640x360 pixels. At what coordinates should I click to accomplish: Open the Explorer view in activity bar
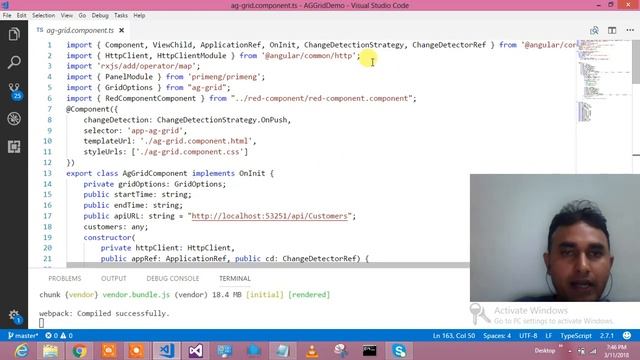point(14,34)
